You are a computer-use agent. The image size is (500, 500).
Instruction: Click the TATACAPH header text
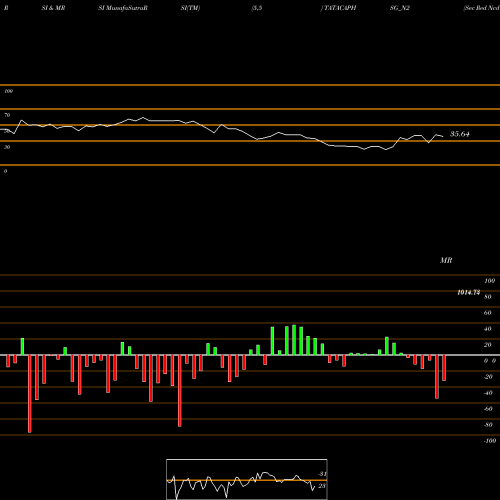[x=339, y=8]
